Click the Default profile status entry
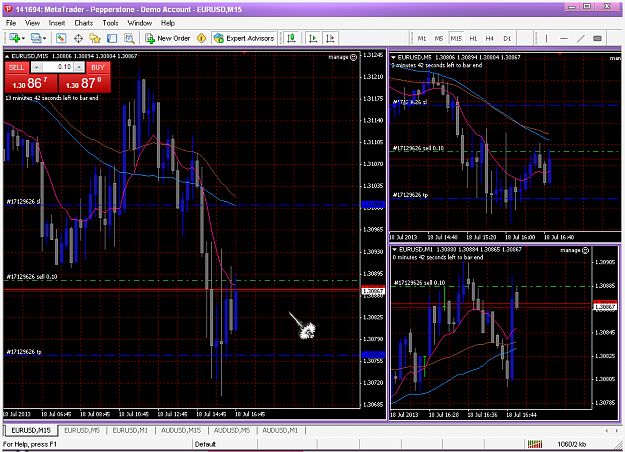The width and height of the screenshot is (625, 452). pos(205,444)
